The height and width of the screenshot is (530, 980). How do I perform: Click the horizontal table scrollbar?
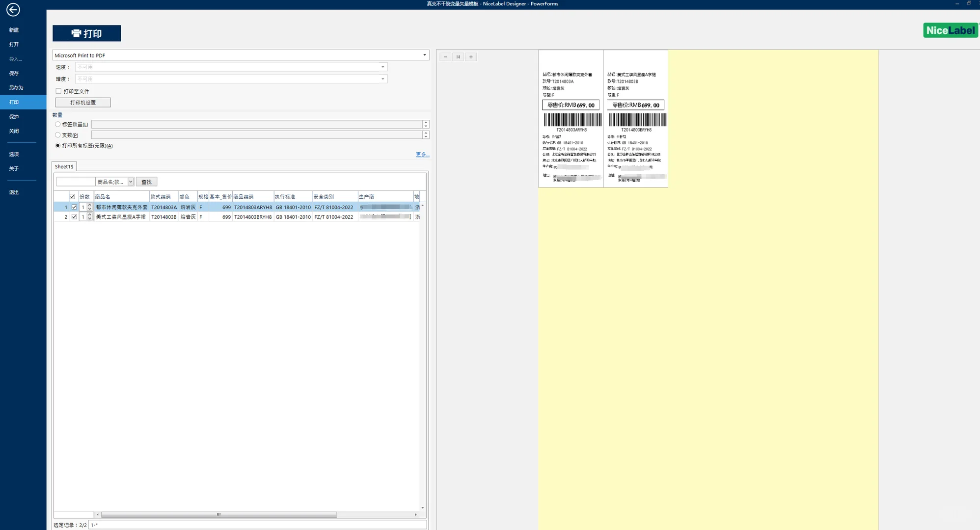(x=218, y=514)
